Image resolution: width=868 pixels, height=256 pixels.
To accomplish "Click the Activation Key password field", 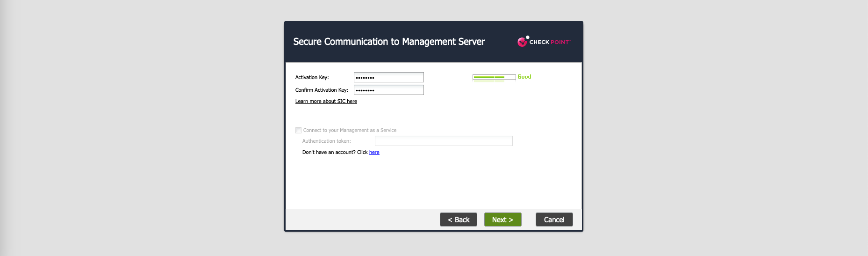I will (388, 77).
